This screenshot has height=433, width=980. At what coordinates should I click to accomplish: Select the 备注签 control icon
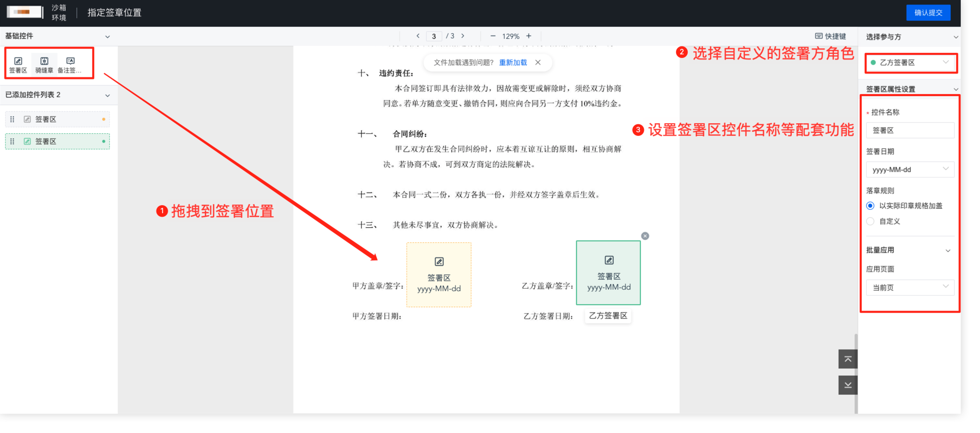point(70,64)
